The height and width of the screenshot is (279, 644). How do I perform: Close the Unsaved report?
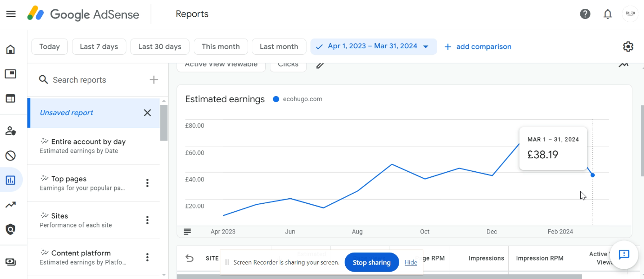coord(147,113)
